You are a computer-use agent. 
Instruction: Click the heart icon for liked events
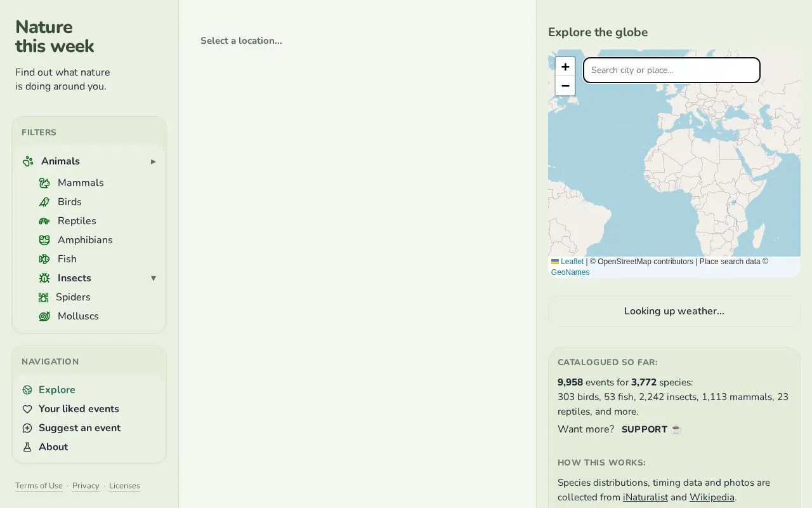point(27,409)
